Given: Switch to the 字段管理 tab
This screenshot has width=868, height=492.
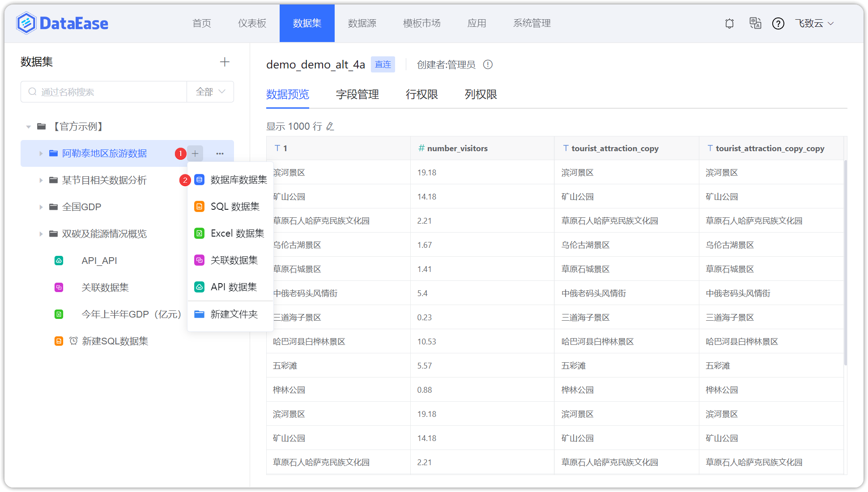Looking at the screenshot, I should point(357,94).
